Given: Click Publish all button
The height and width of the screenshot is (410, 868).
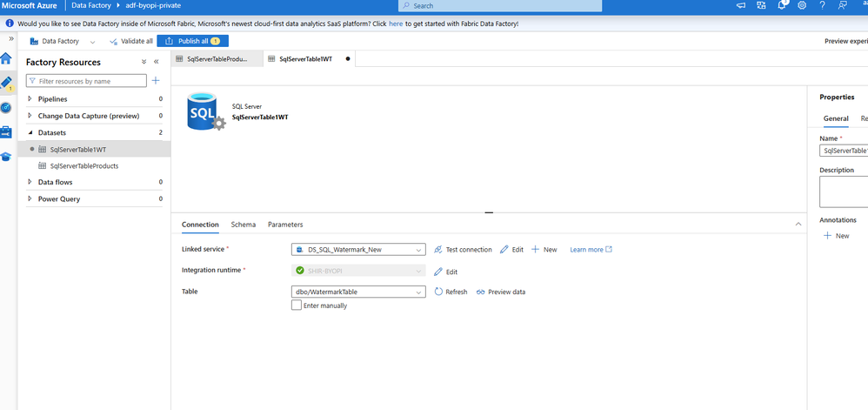Looking at the screenshot, I should (192, 41).
